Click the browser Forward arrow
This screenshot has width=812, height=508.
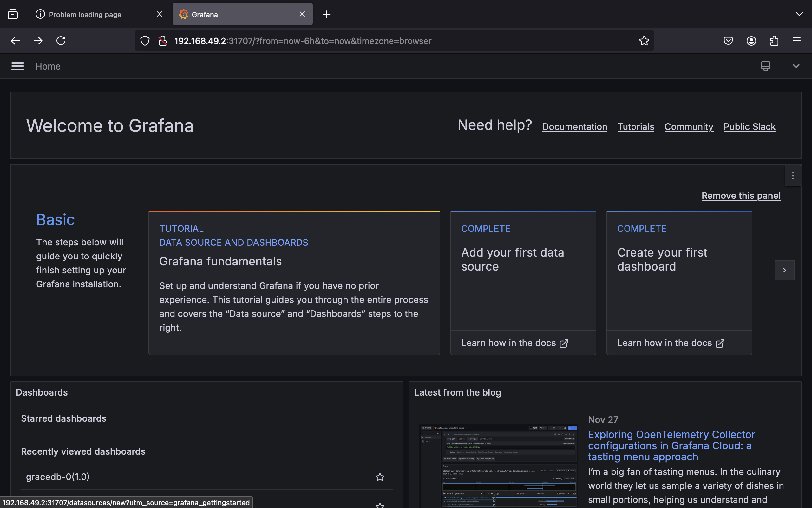click(38, 41)
